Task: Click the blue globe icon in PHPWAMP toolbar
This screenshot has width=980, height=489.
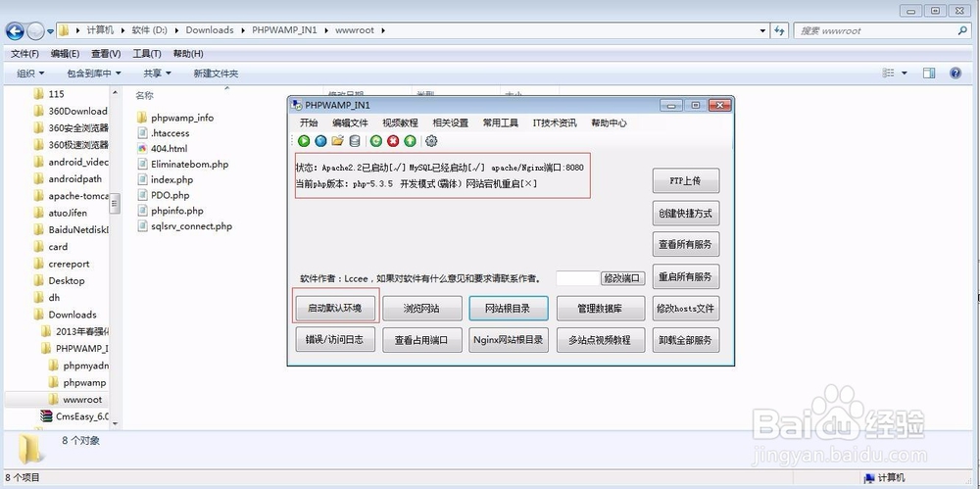Action: click(320, 141)
